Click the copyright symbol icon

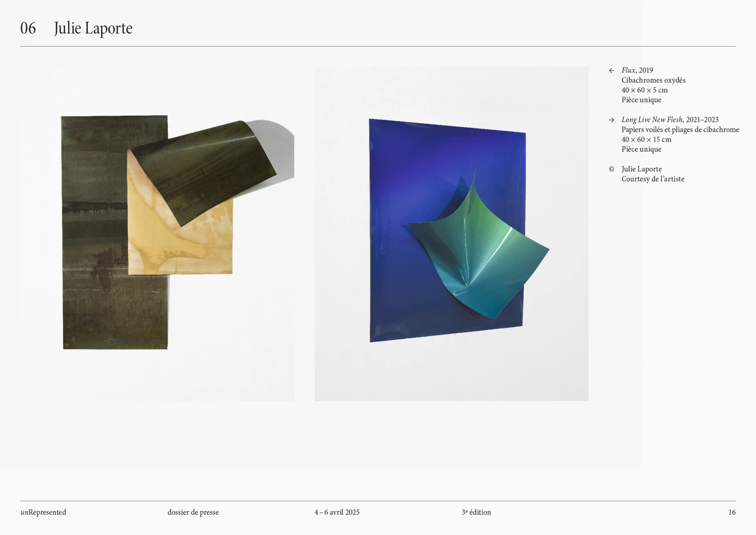point(611,169)
